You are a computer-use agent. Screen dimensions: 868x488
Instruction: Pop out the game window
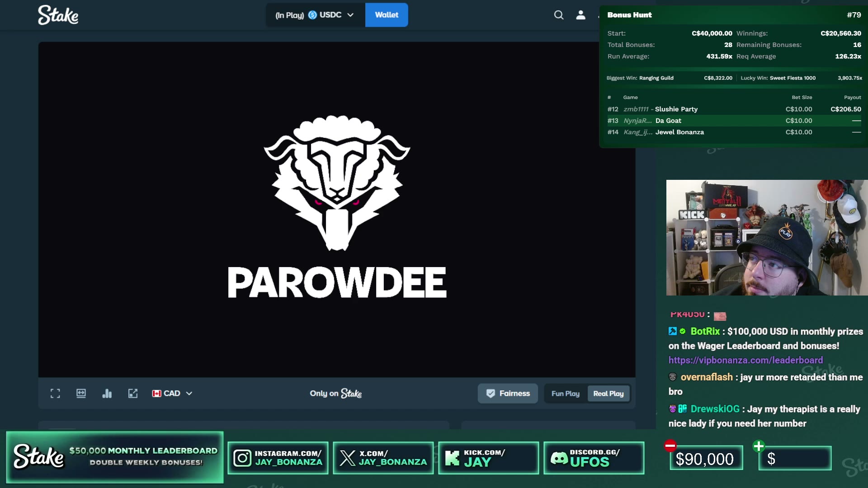tap(133, 394)
